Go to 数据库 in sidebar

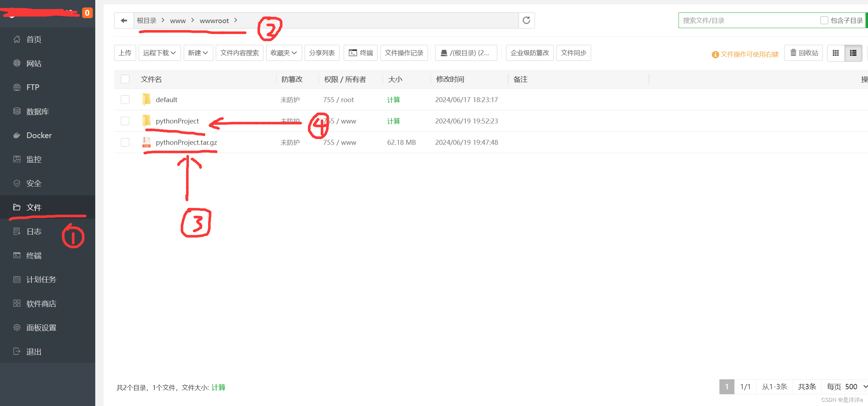point(37,111)
